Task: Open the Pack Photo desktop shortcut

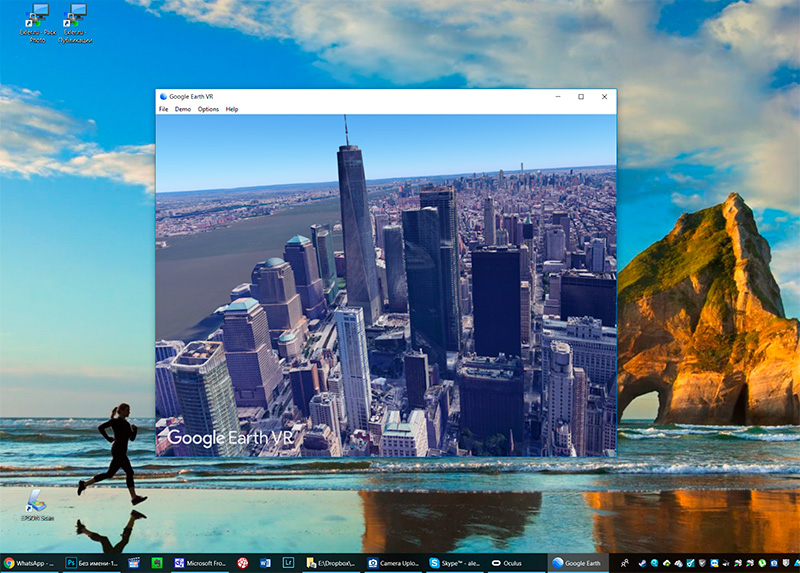Action: [38, 20]
